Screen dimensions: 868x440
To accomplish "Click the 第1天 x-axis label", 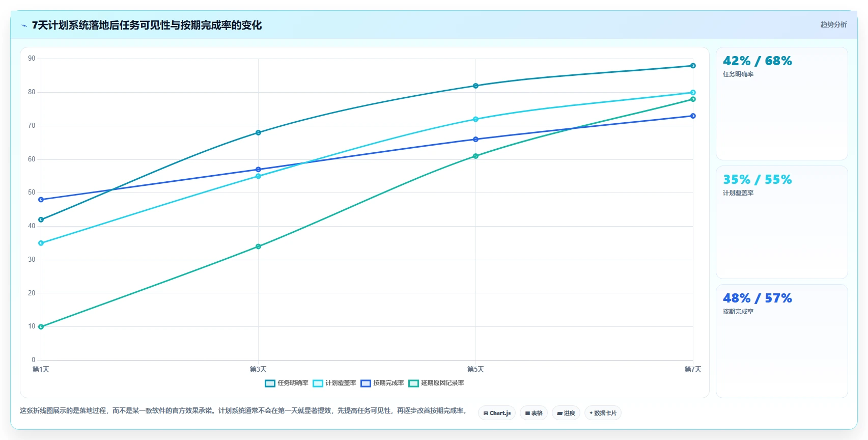I will 41,369.
